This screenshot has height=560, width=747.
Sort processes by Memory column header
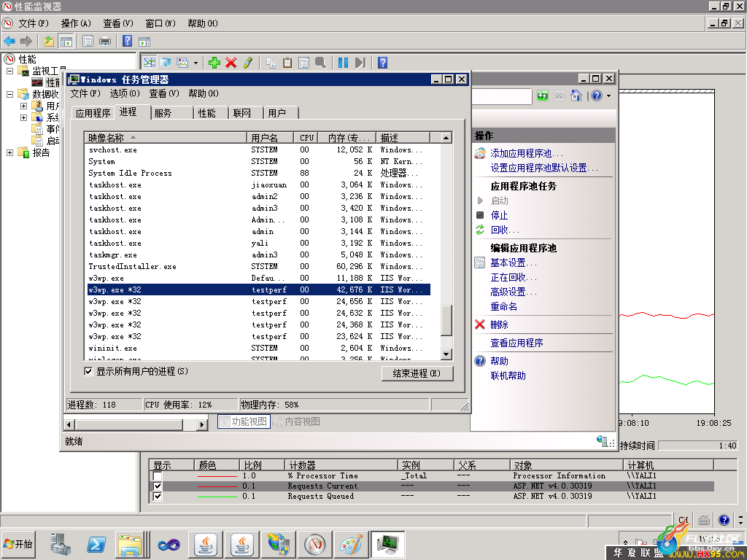[347, 138]
